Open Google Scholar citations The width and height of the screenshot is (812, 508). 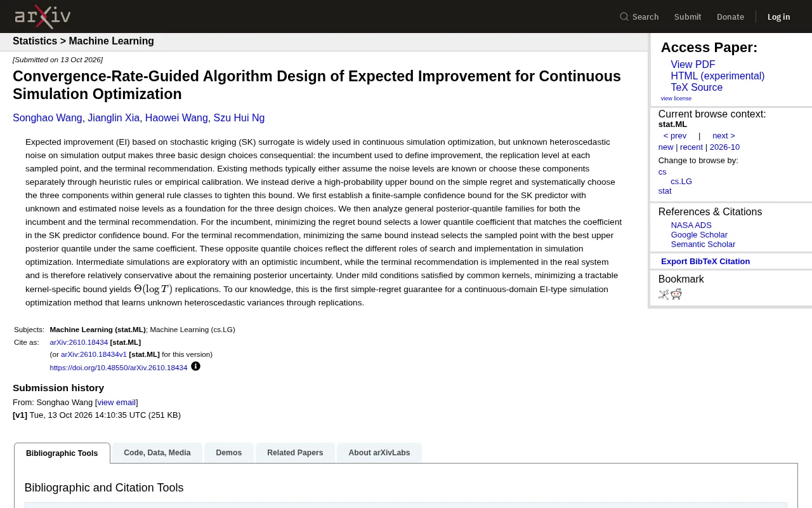(x=699, y=235)
